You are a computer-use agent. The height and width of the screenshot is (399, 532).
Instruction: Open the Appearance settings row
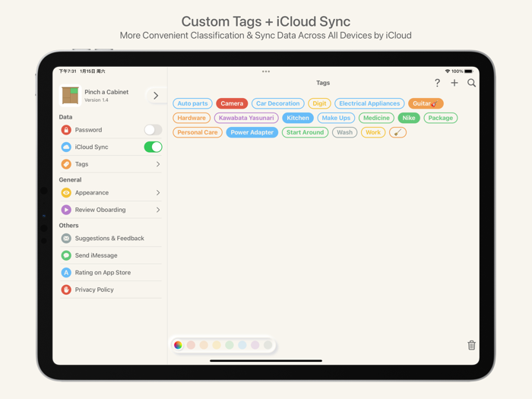[x=111, y=192]
